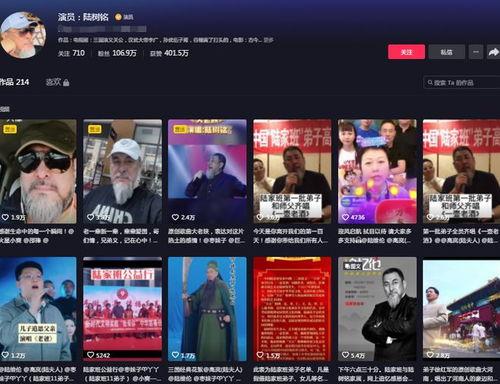Focus the 搜索 Ta 的作品 search field
This screenshot has height=384, width=500.
point(463,82)
